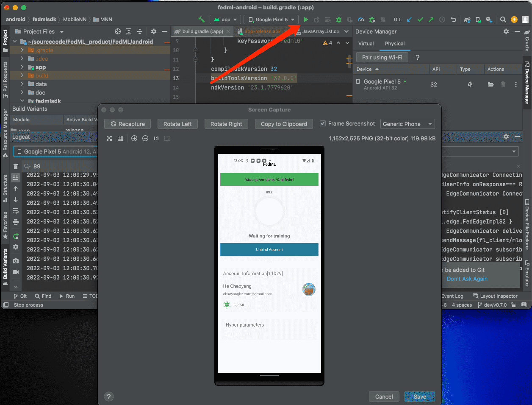Click the green Run app button
The height and width of the screenshot is (405, 532).
coord(306,20)
